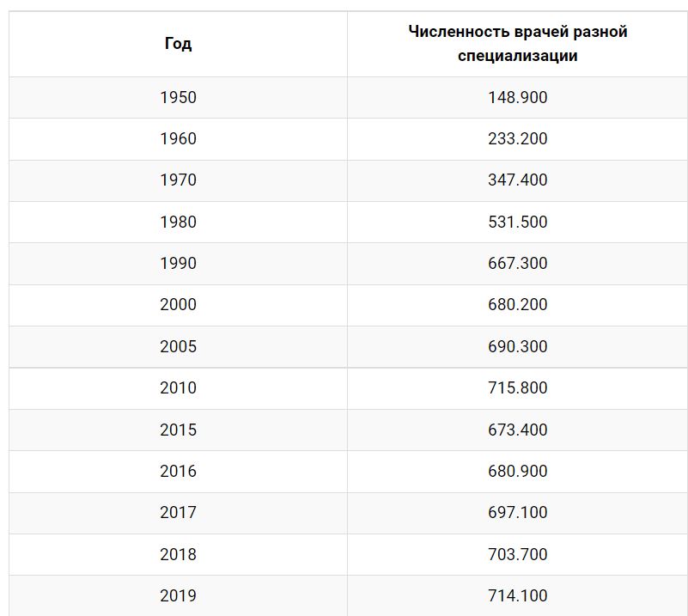Image resolution: width=688 pixels, height=616 pixels.
Task: Select the value 347.400
Action: (518, 180)
